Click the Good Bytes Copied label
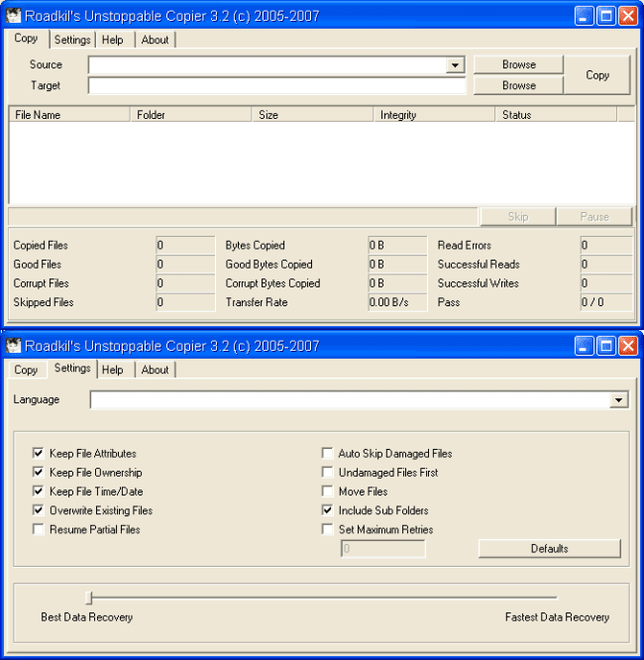The height and width of the screenshot is (660, 644). (268, 265)
